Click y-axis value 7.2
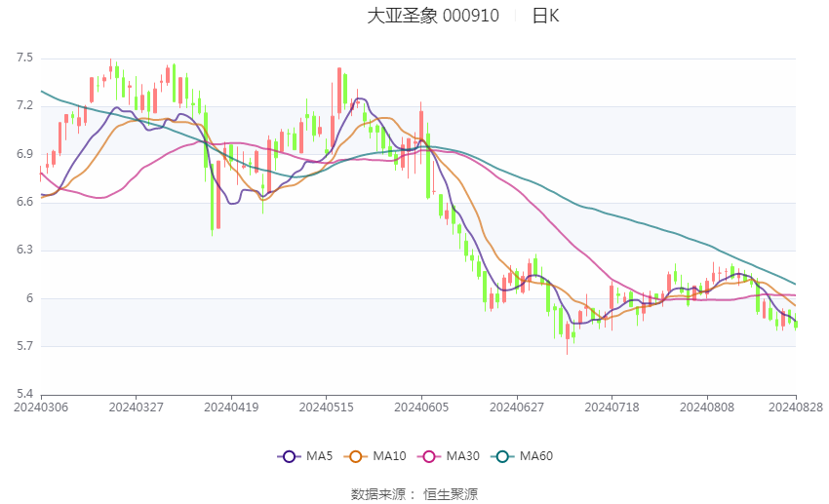The height and width of the screenshot is (504, 829). click(x=24, y=105)
